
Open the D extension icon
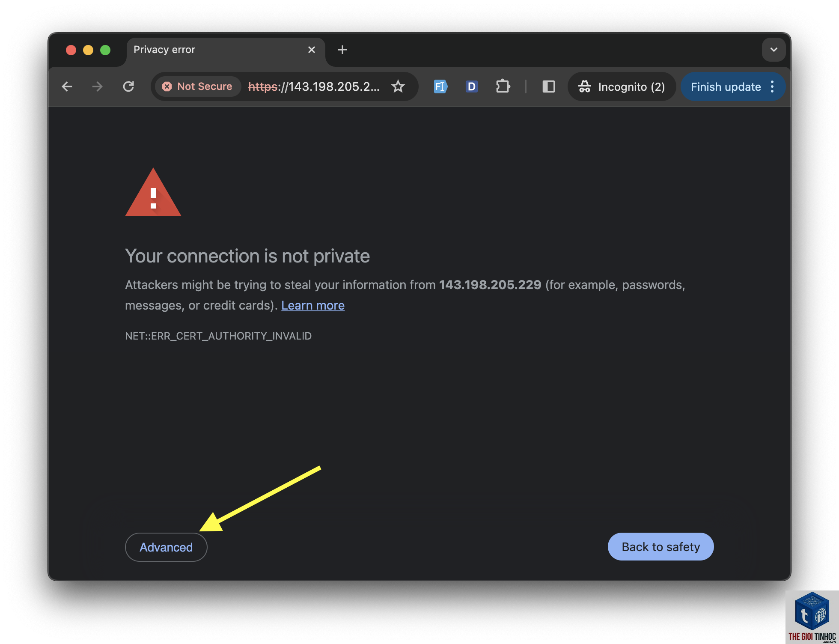point(471,86)
